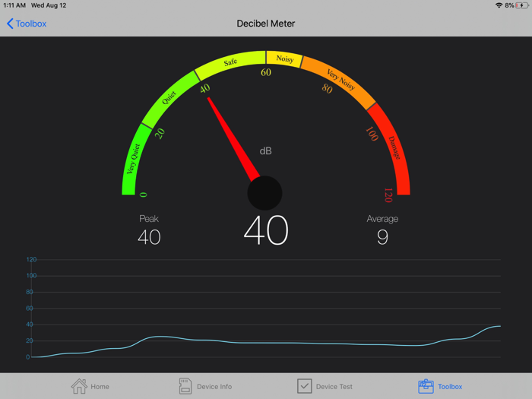Tap the Decibel Meter title
The height and width of the screenshot is (399, 532).
tap(266, 24)
